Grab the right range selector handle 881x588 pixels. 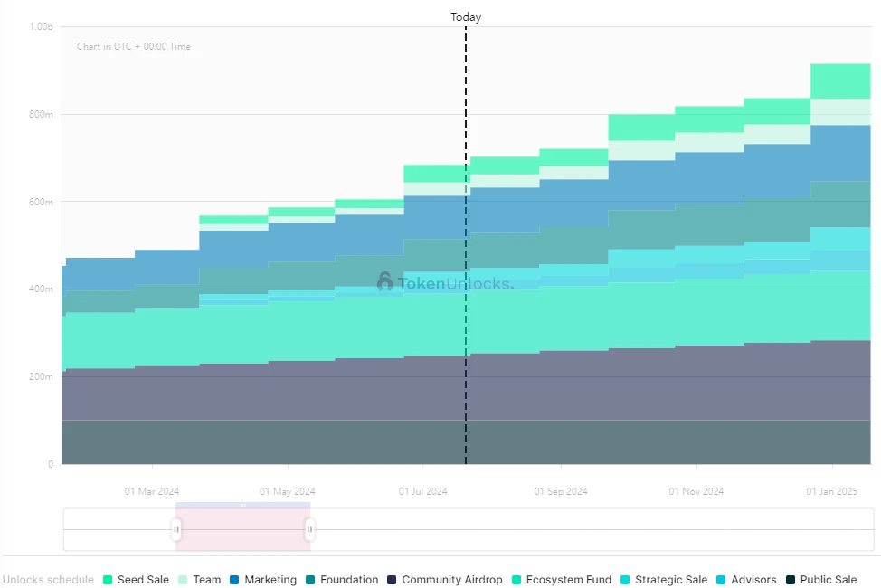tap(309, 529)
